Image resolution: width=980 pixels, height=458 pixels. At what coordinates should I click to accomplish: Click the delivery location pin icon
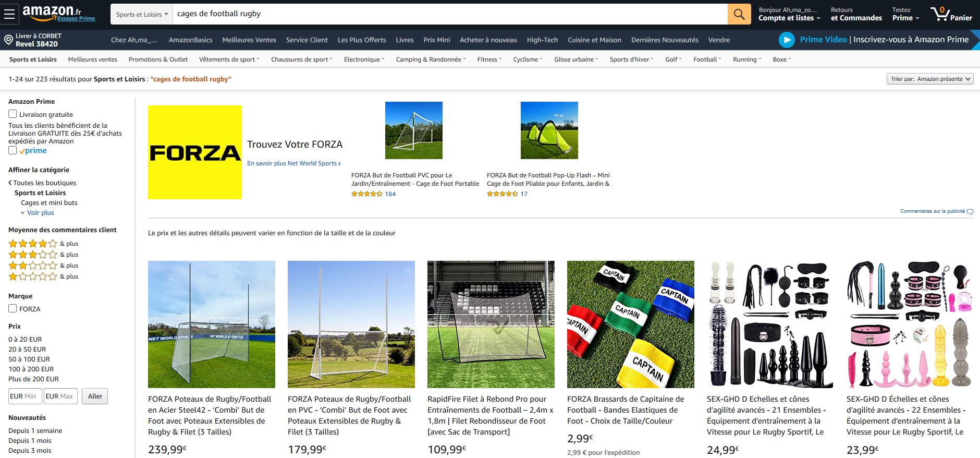point(8,40)
